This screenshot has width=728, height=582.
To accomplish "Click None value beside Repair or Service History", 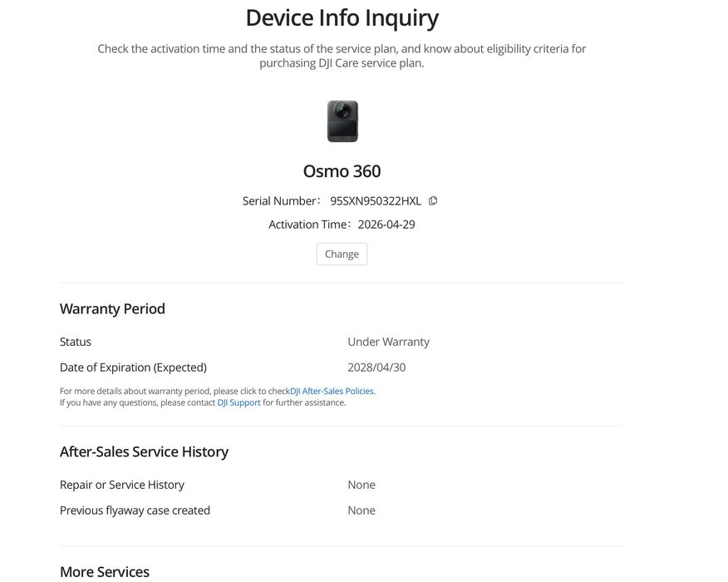I will click(362, 485).
